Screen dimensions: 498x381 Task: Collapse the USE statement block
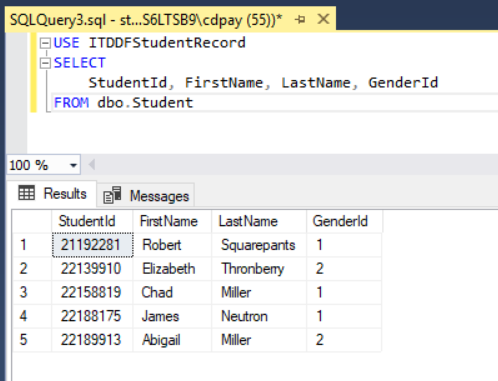pyautogui.click(x=45, y=43)
